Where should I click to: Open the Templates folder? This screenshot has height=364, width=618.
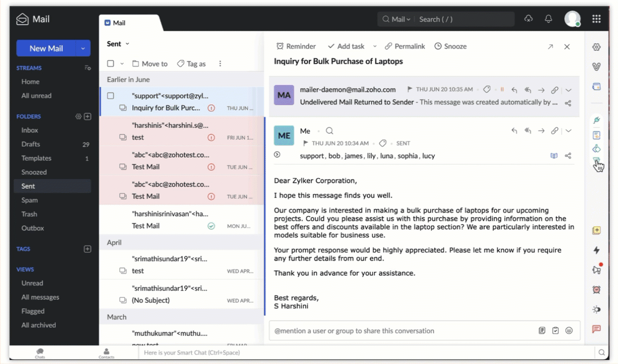pos(36,158)
